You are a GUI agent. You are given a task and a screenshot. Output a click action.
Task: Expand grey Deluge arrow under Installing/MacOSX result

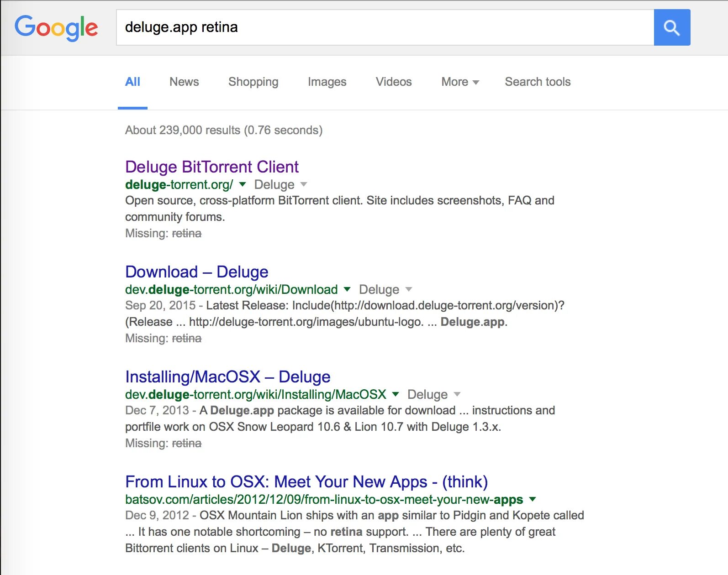tap(457, 394)
